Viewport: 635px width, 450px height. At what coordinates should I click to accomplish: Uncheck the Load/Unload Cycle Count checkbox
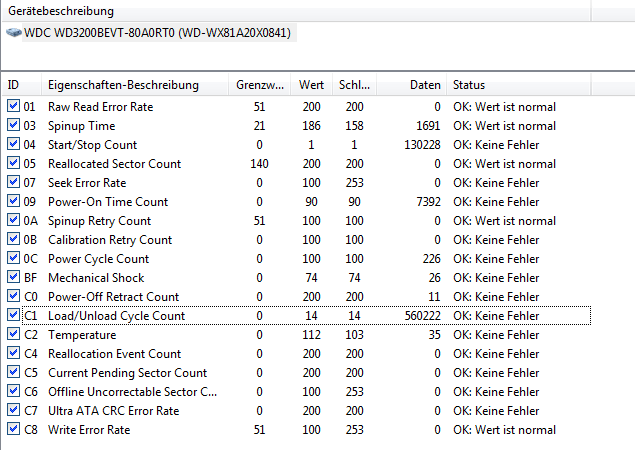click(13, 315)
